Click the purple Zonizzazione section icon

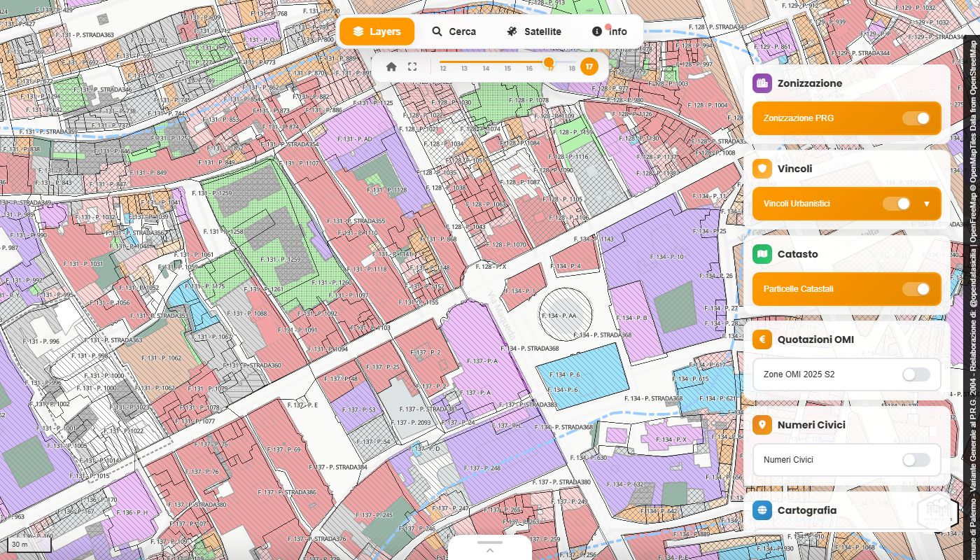pos(762,83)
